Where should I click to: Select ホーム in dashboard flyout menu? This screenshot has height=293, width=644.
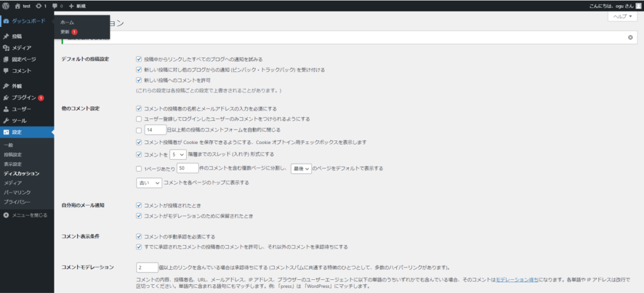(67, 22)
